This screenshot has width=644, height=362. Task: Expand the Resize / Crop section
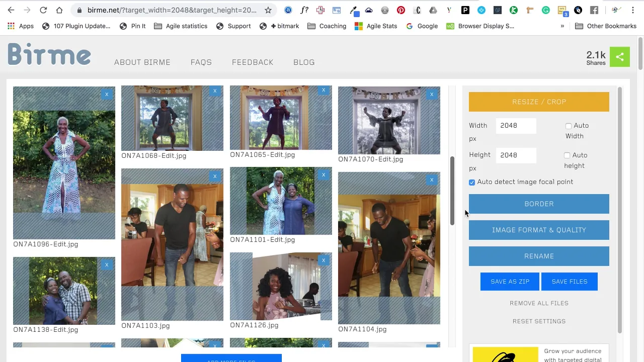(x=539, y=102)
